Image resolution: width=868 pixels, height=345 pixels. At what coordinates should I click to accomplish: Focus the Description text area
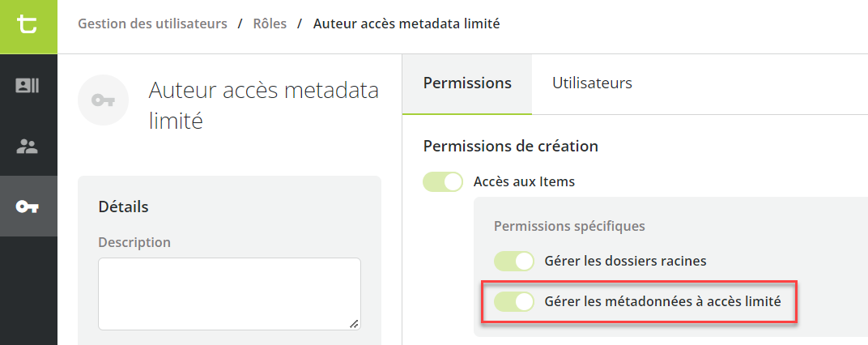click(230, 294)
